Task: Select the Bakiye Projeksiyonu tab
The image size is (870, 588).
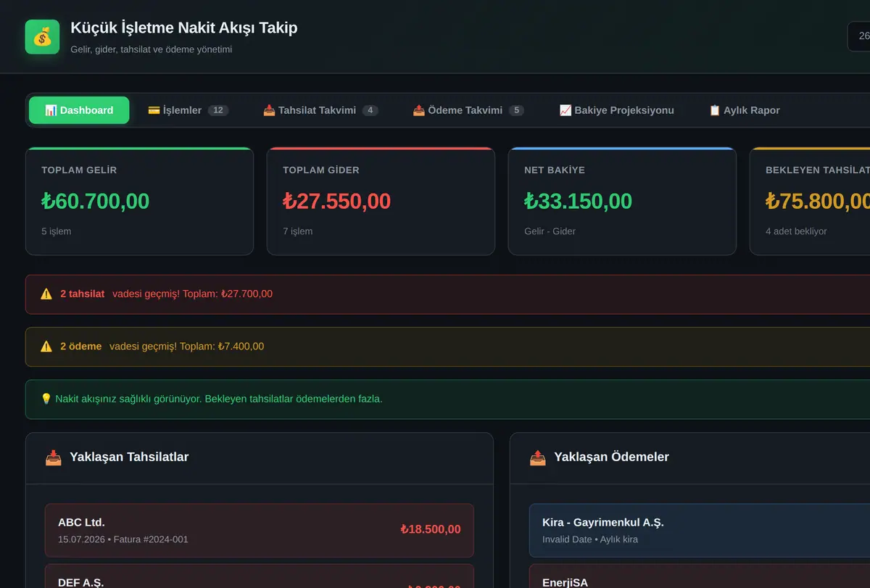Action: coord(617,110)
